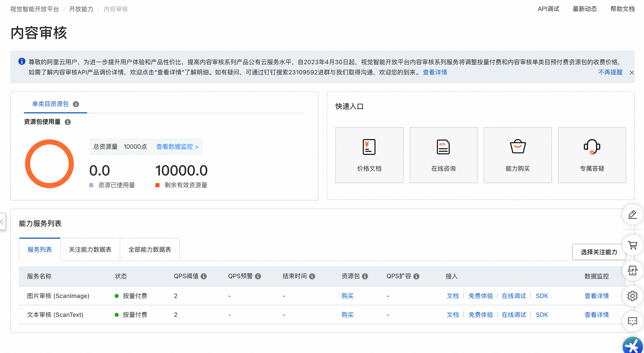
Task: Expand the collapsed left sidebar arrow
Action: coord(3,222)
